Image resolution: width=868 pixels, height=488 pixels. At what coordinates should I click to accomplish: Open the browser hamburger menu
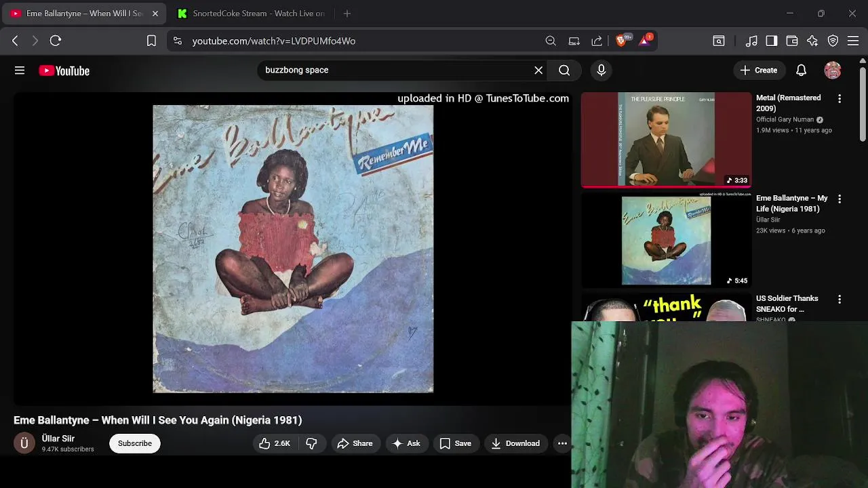pos(853,41)
